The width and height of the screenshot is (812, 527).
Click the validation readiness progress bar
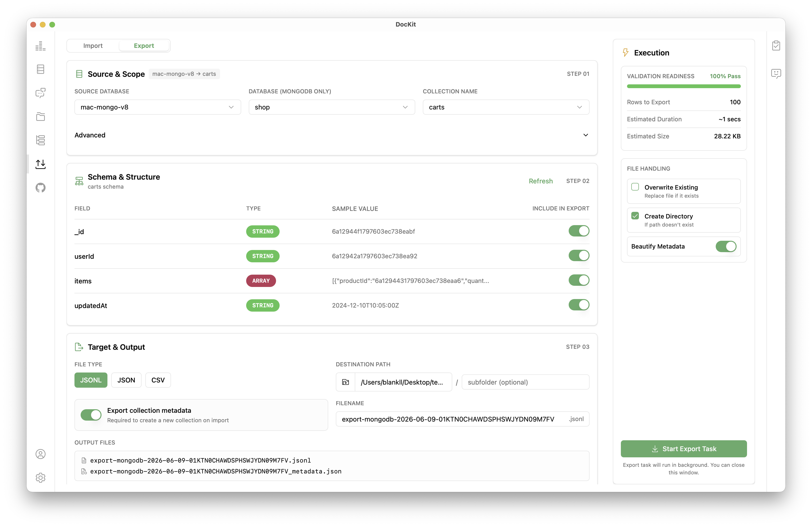point(683,86)
